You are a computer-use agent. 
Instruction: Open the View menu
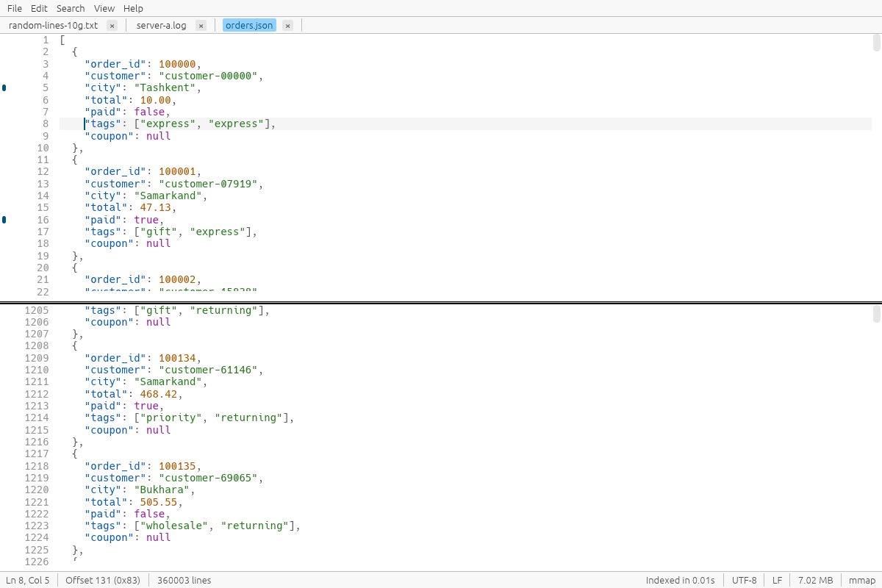click(x=104, y=8)
